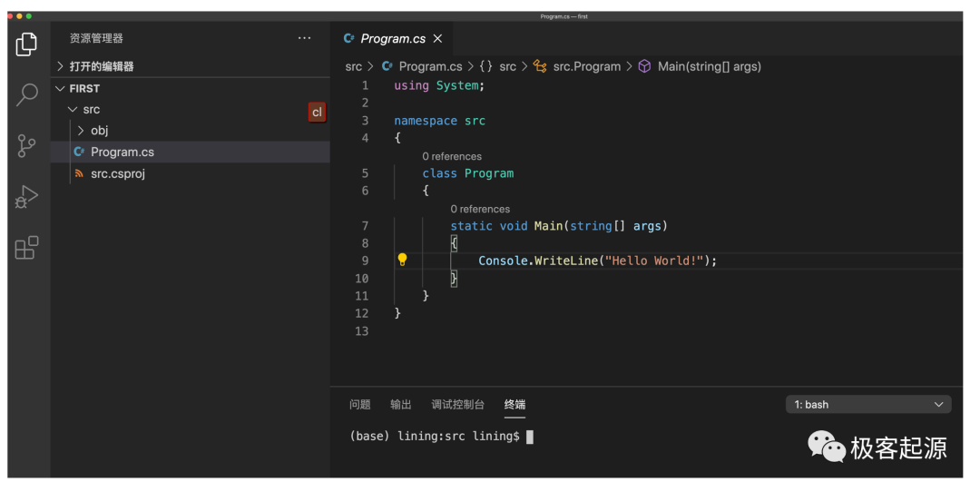Screen dimensions: 980x492
Task: Click the explorer more actions ellipsis
Action: pyautogui.click(x=304, y=38)
